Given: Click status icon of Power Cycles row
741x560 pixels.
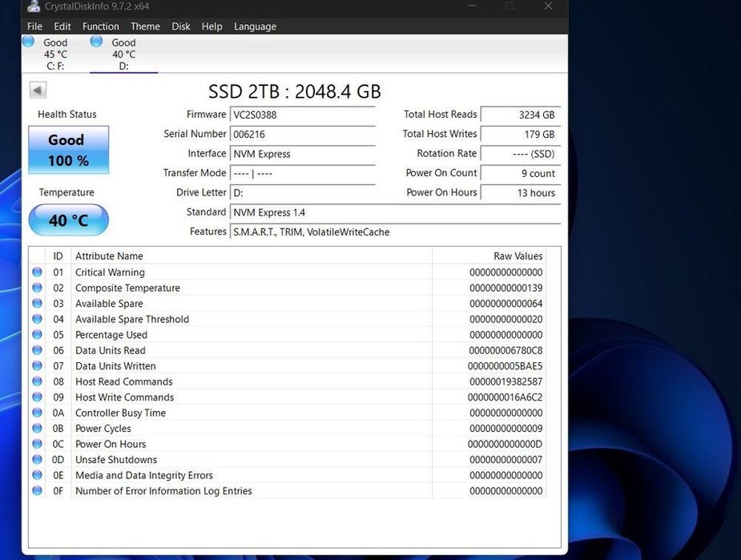Looking at the screenshot, I should tap(37, 428).
